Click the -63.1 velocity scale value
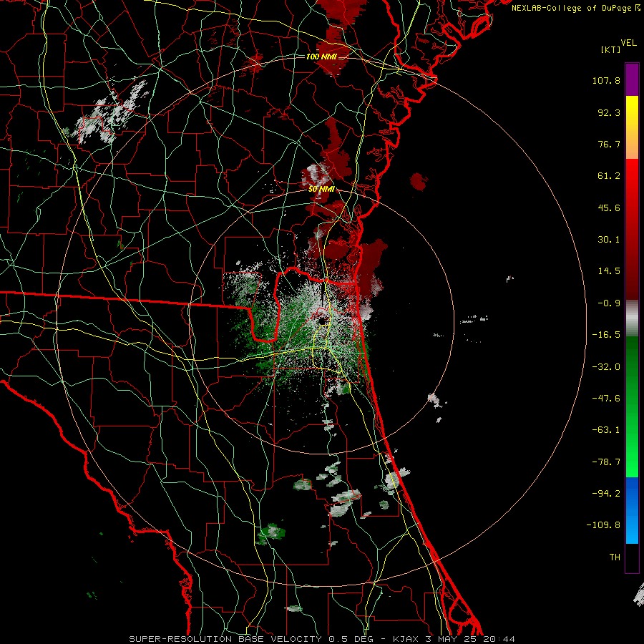 pos(606,430)
